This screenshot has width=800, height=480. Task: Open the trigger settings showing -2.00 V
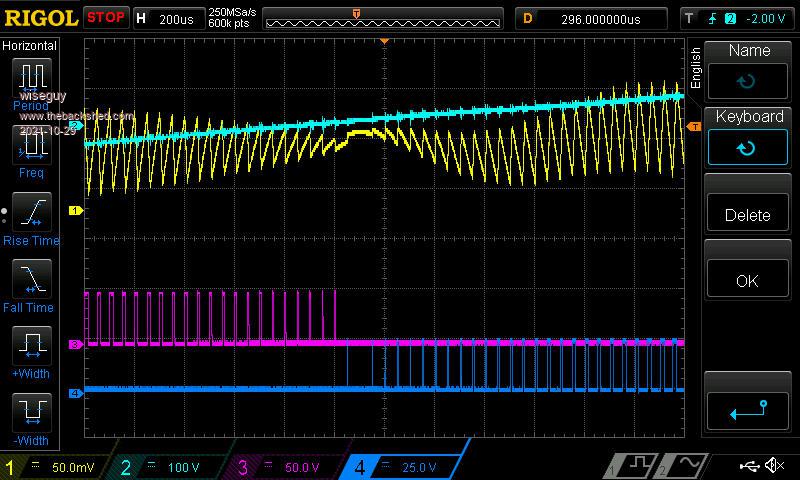(738, 18)
